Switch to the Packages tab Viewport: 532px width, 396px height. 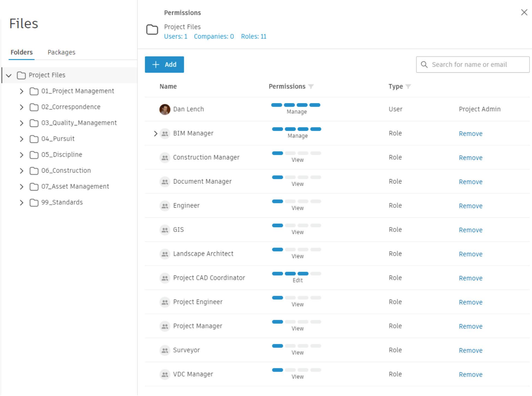pyautogui.click(x=61, y=52)
